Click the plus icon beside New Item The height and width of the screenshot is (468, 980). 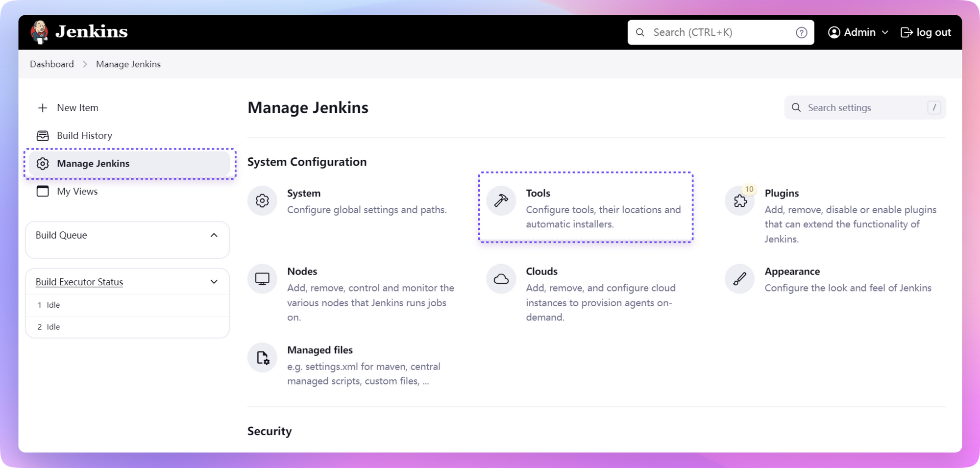tap(43, 108)
